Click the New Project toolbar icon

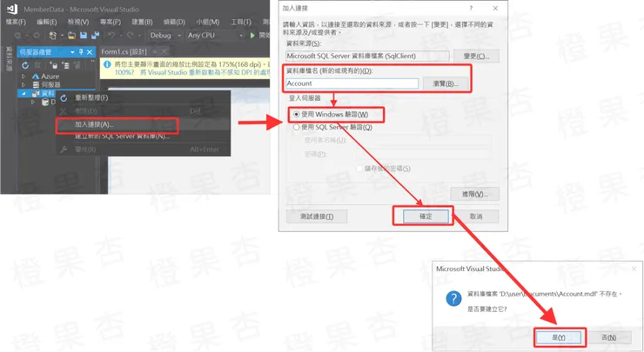pyautogui.click(x=52, y=36)
